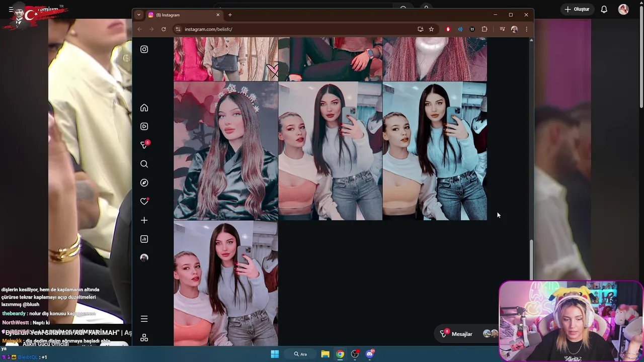Viewport: 644px width, 362px height.
Task: Open the blue sound-wave extension
Action: click(460, 29)
